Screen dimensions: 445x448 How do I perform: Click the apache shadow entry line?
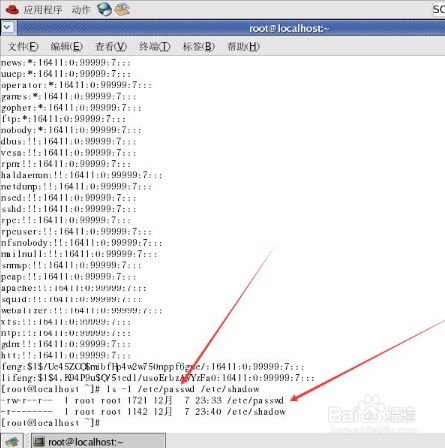coord(74,288)
